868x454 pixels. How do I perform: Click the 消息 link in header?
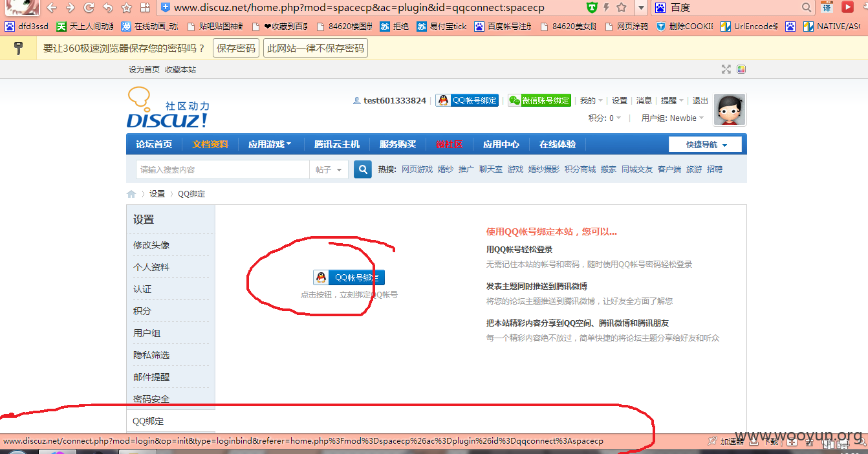coord(644,100)
